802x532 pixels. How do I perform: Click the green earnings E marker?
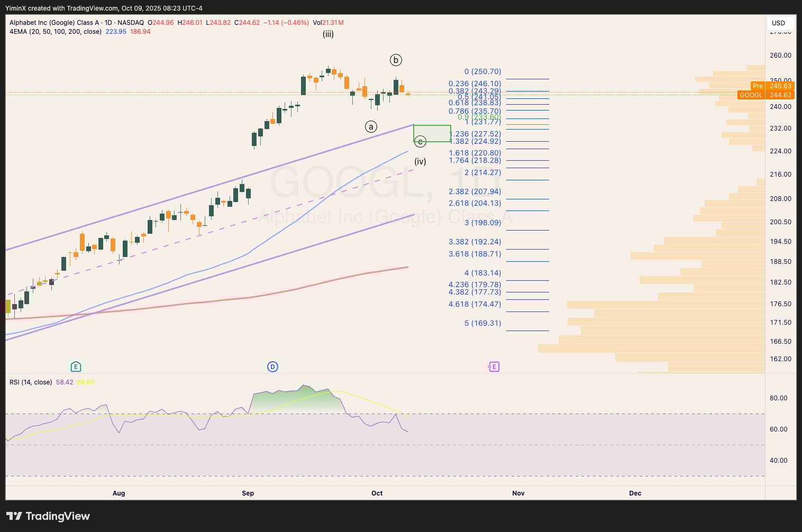76,366
